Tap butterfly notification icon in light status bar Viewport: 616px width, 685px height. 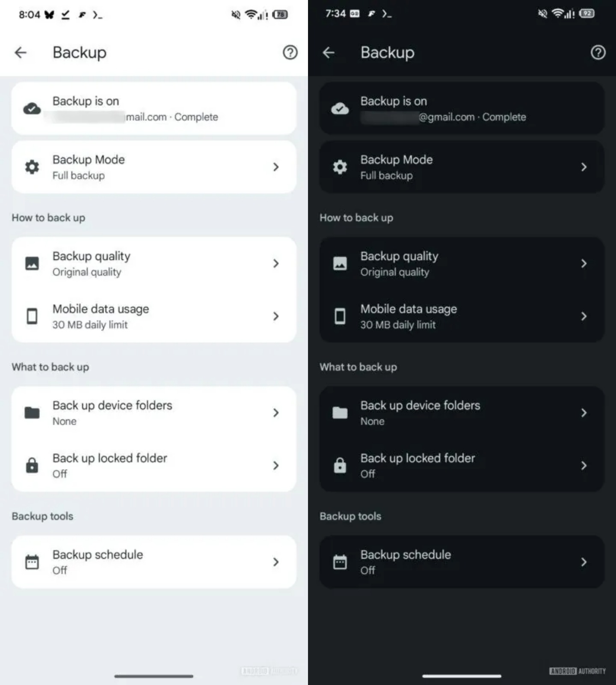(x=50, y=15)
